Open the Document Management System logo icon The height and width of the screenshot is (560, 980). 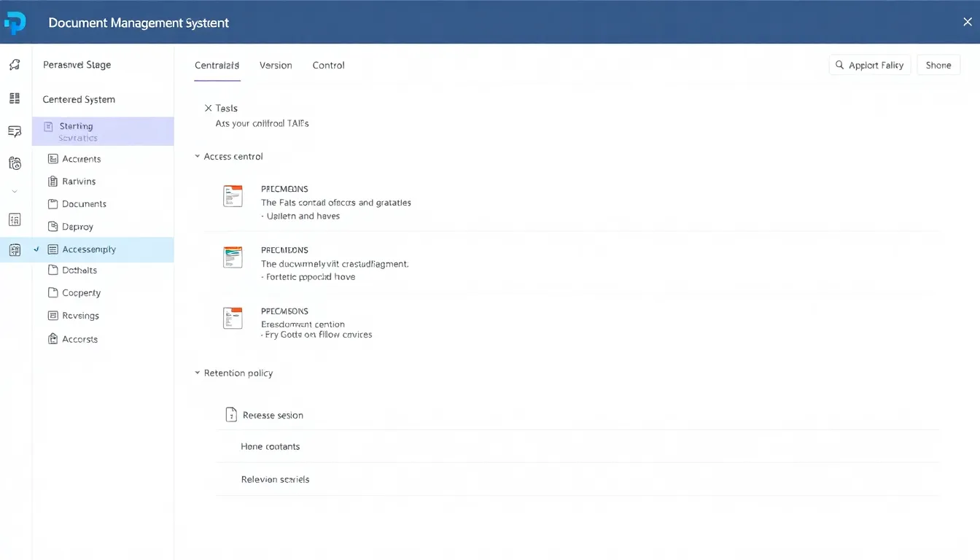point(15,22)
